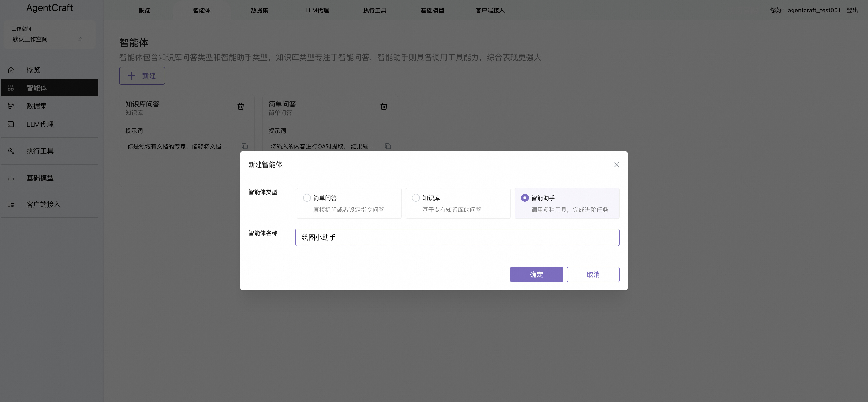Click the 客户端接入 device icon in sidebar

point(11,204)
